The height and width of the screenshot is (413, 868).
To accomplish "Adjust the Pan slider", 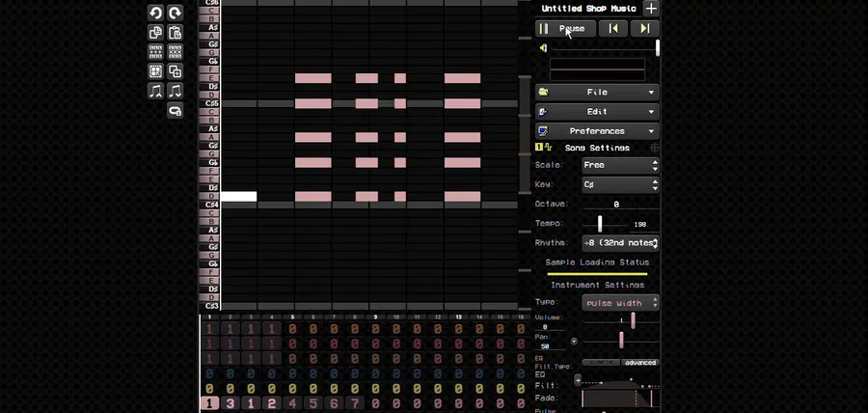I will point(620,340).
